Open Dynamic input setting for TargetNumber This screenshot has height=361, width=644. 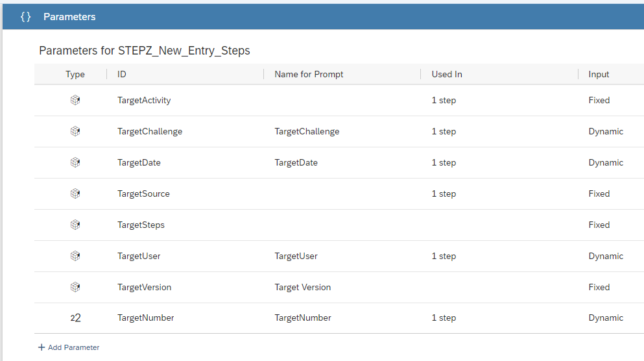pos(606,318)
